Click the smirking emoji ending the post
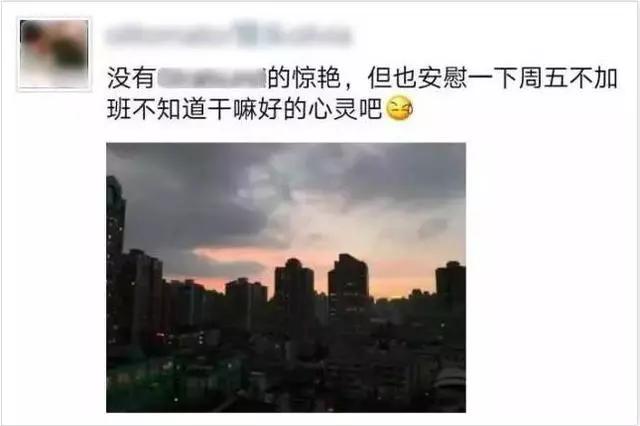640x426 pixels. point(399,109)
